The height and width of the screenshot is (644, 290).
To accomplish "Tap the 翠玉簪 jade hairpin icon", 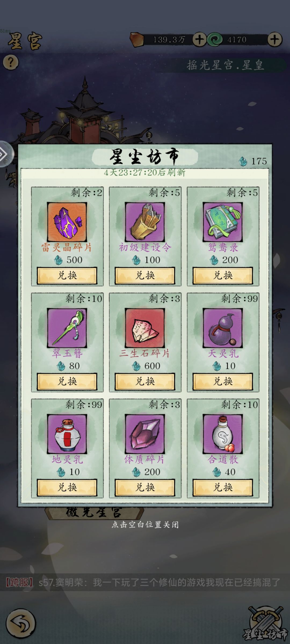I will tap(67, 328).
